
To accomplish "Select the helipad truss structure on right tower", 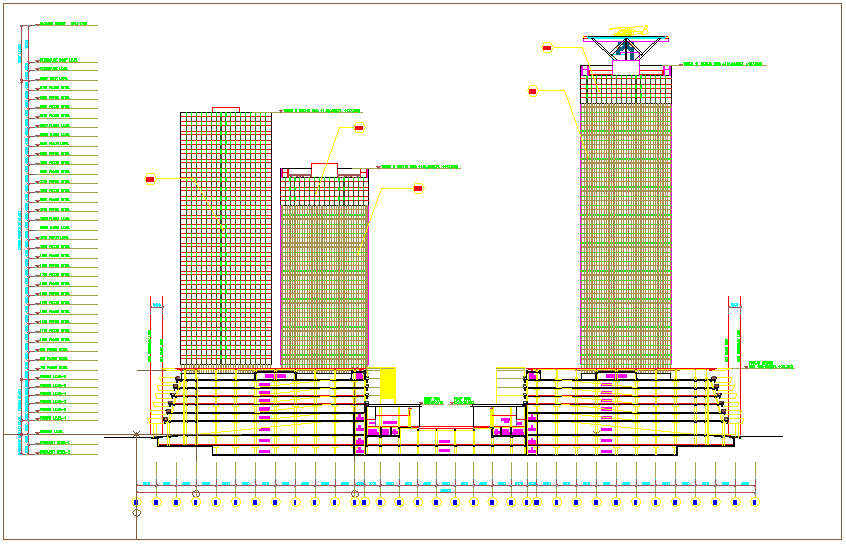I will click(626, 49).
